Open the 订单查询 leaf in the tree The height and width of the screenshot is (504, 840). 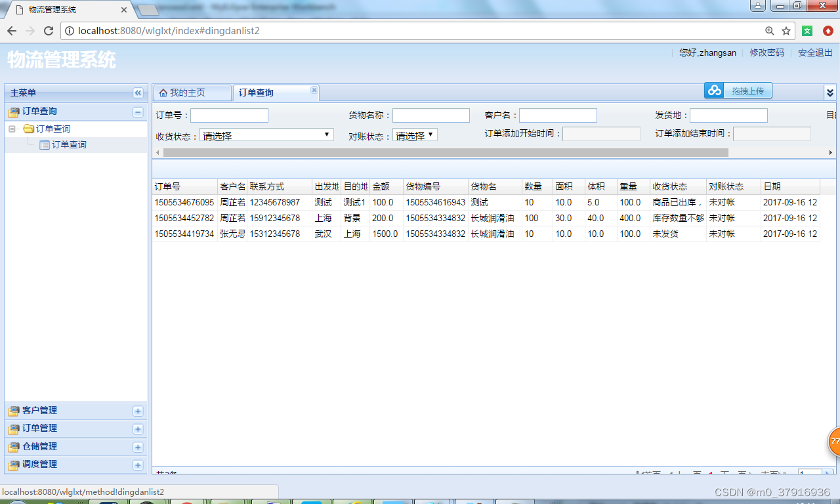click(69, 144)
